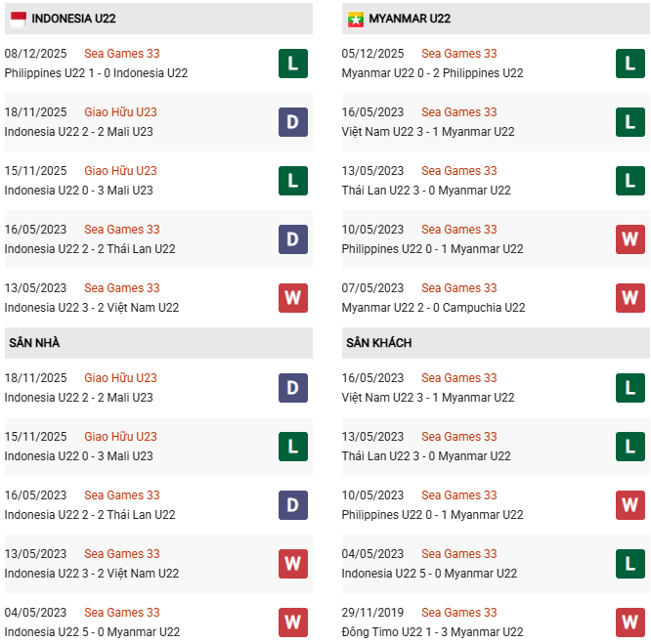This screenshot has height=644, width=651.
Task: Select W badge for Myanmar U22 2-0 Campuchia U22
Action: (630, 298)
